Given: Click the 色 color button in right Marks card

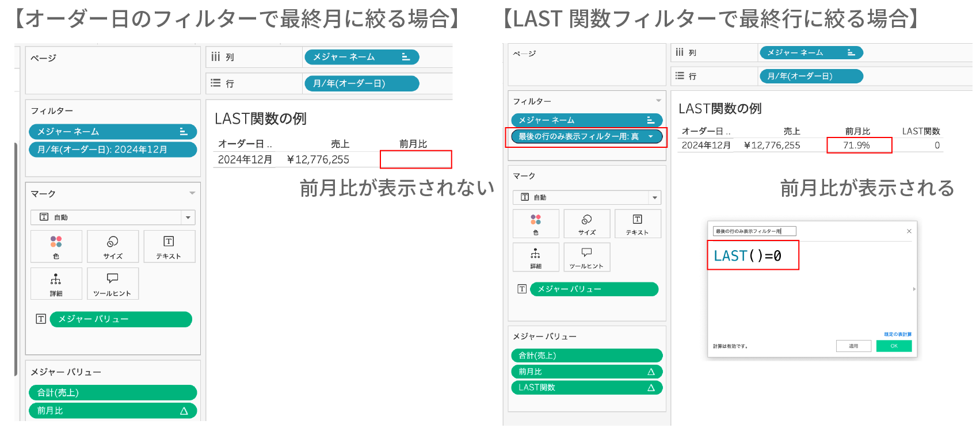Looking at the screenshot, I should tap(536, 224).
